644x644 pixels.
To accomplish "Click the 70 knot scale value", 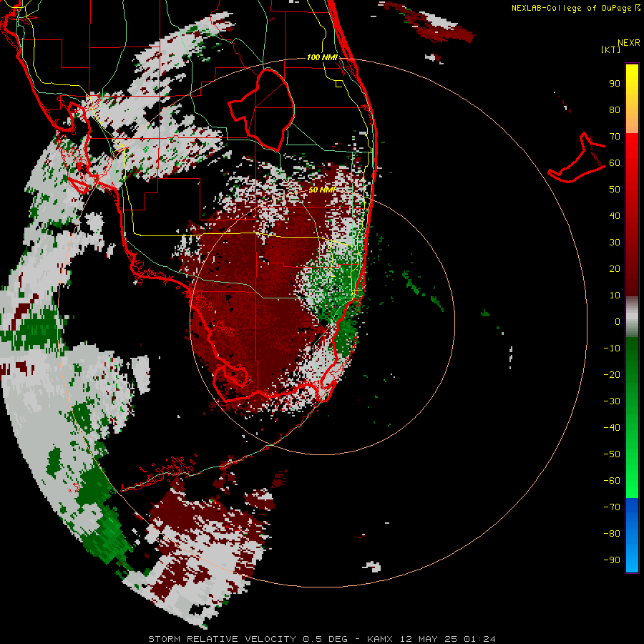I will (x=615, y=137).
